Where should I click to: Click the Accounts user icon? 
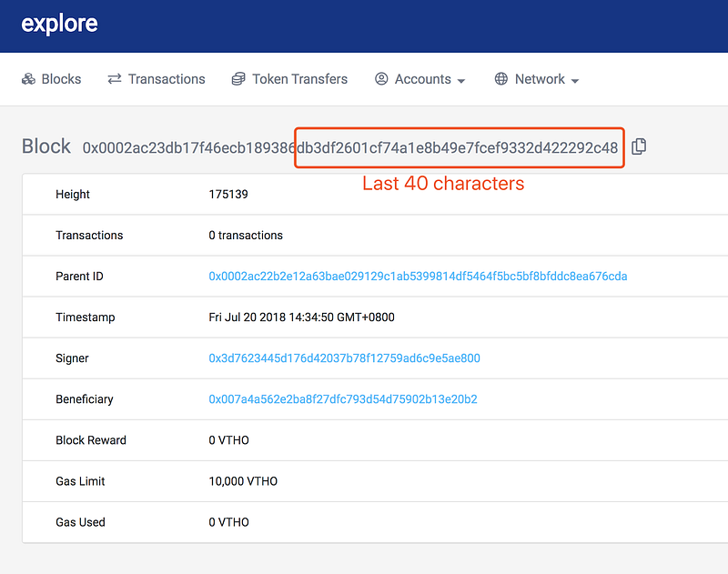click(381, 79)
